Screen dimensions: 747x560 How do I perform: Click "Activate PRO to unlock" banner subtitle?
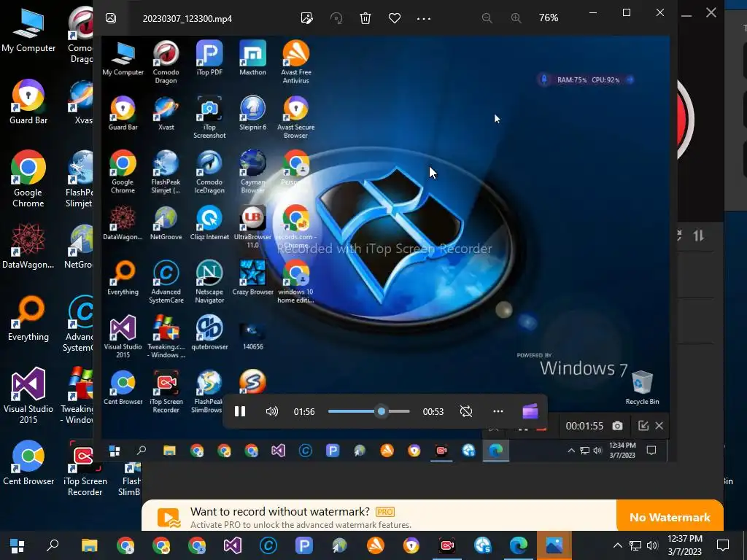[x=301, y=525]
